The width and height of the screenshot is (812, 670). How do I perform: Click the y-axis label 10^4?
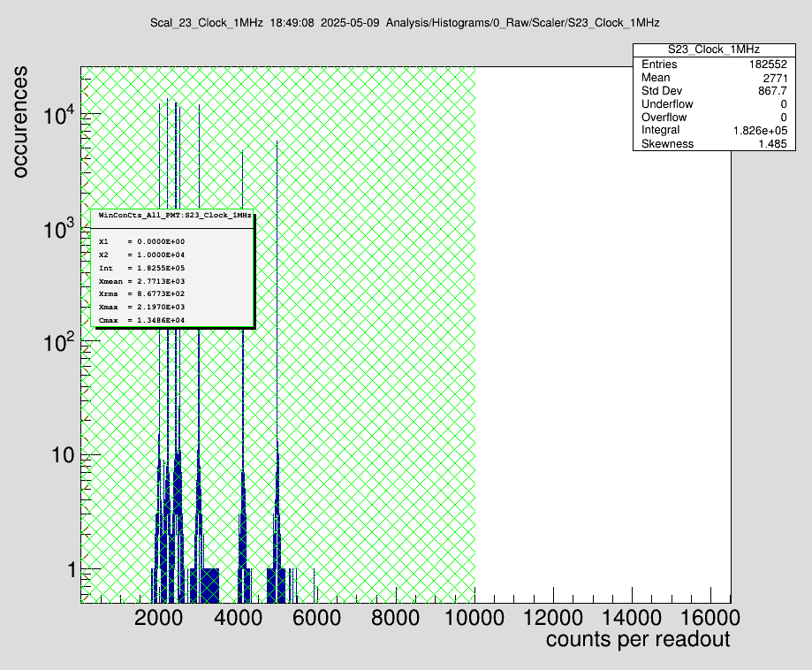click(x=58, y=115)
